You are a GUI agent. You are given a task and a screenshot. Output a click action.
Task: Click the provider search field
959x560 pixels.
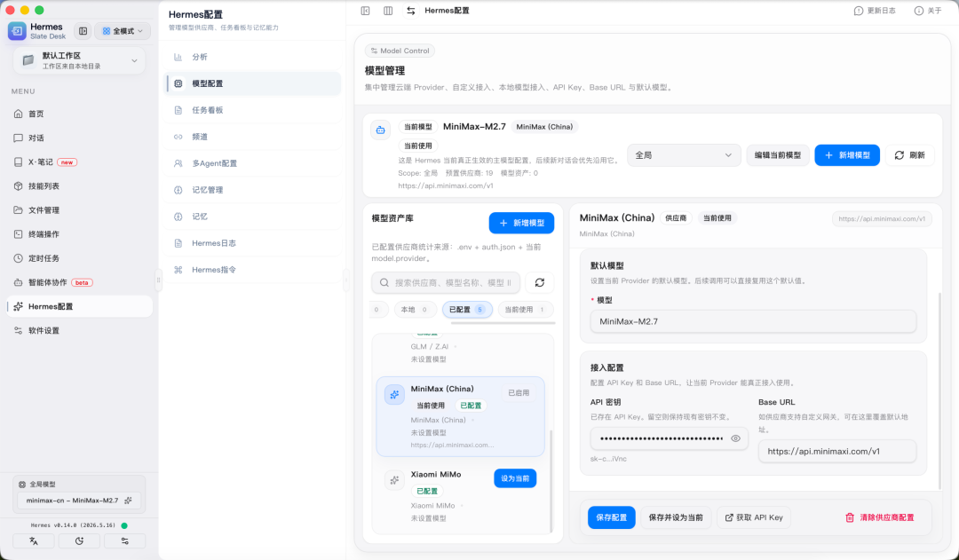pyautogui.click(x=446, y=283)
